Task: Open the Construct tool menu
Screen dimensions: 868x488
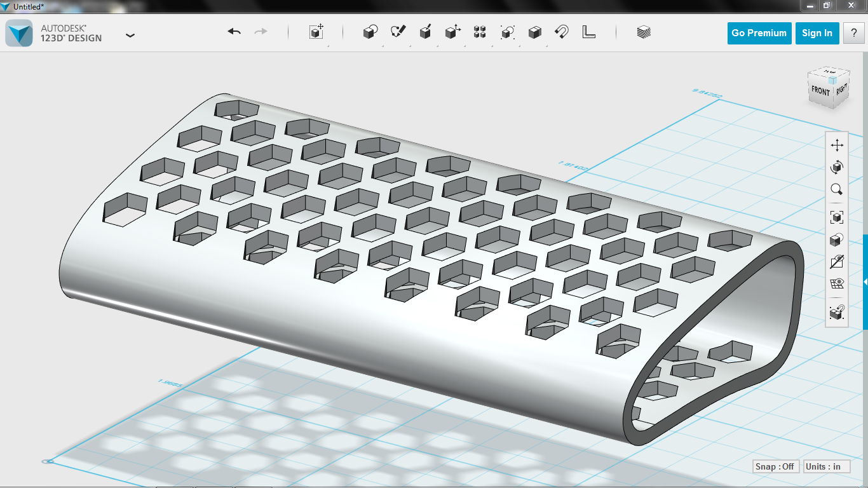Action: point(426,32)
